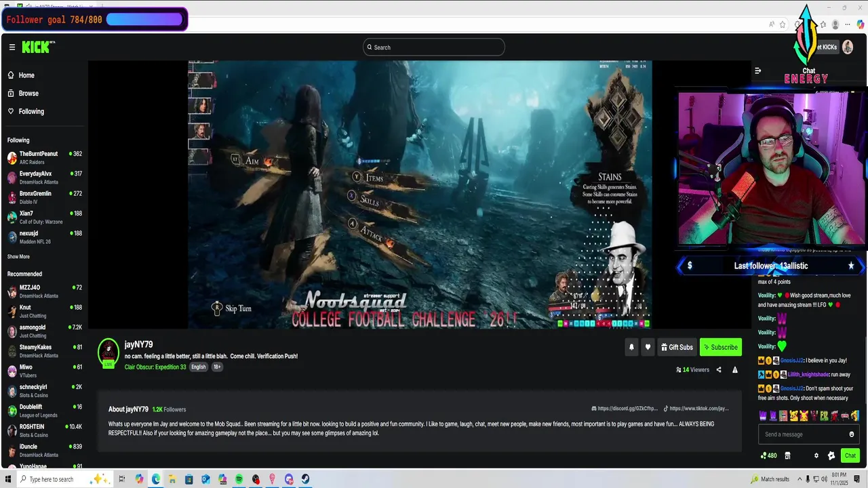The image size is (868, 488).
Task: Click the 14 Viewers count
Action: tap(692, 370)
